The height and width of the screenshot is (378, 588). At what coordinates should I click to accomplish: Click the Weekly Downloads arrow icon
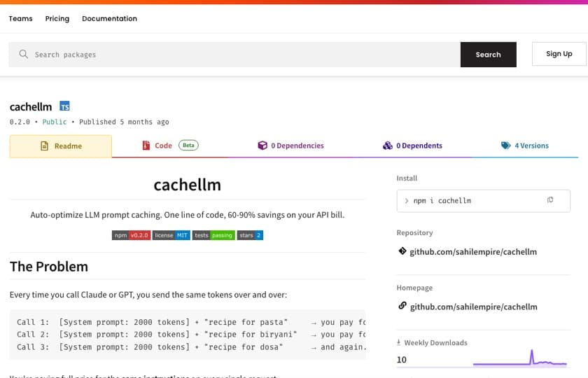point(398,342)
